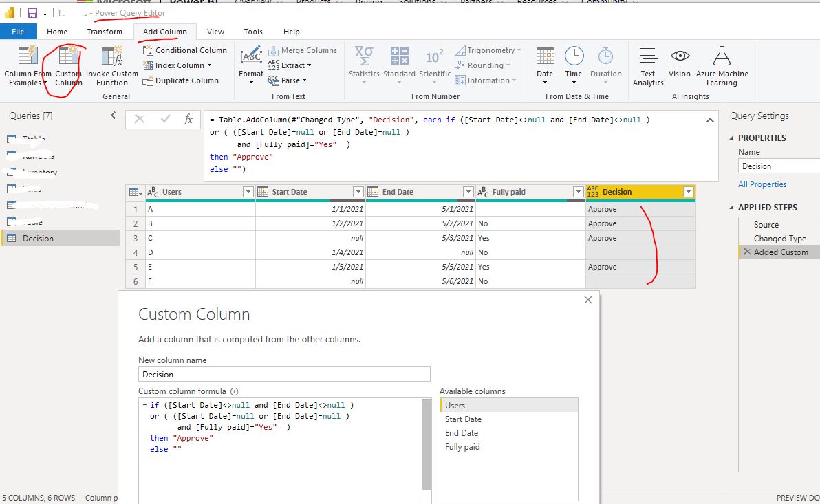Collapse the Queries pane
The height and width of the screenshot is (504, 820).
113,116
